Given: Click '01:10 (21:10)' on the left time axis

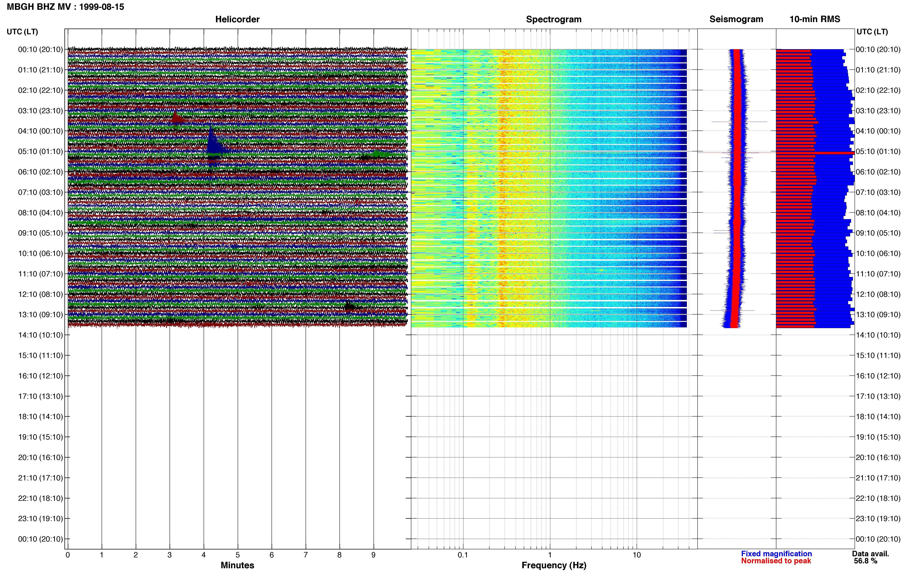Looking at the screenshot, I should pos(41,70).
